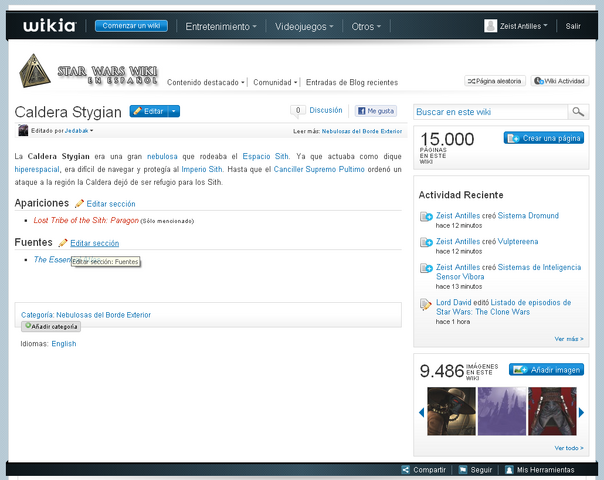Switch language to English

pos(64,344)
